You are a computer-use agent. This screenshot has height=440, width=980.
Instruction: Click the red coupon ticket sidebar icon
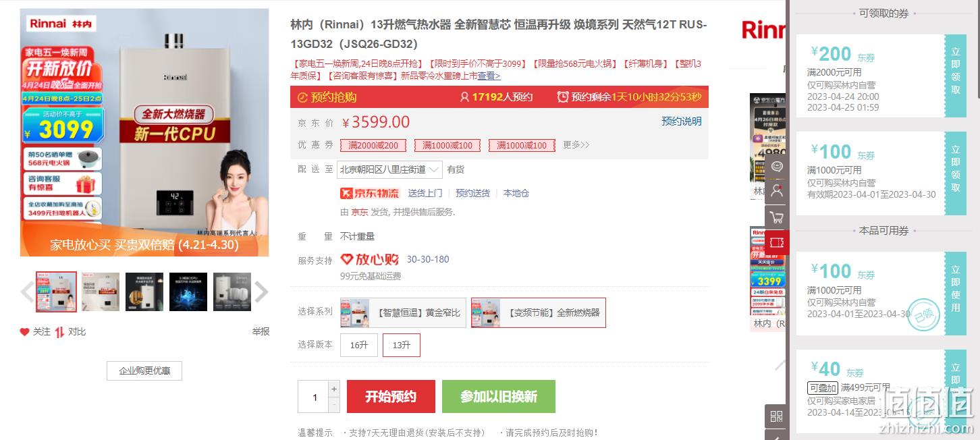(x=777, y=242)
